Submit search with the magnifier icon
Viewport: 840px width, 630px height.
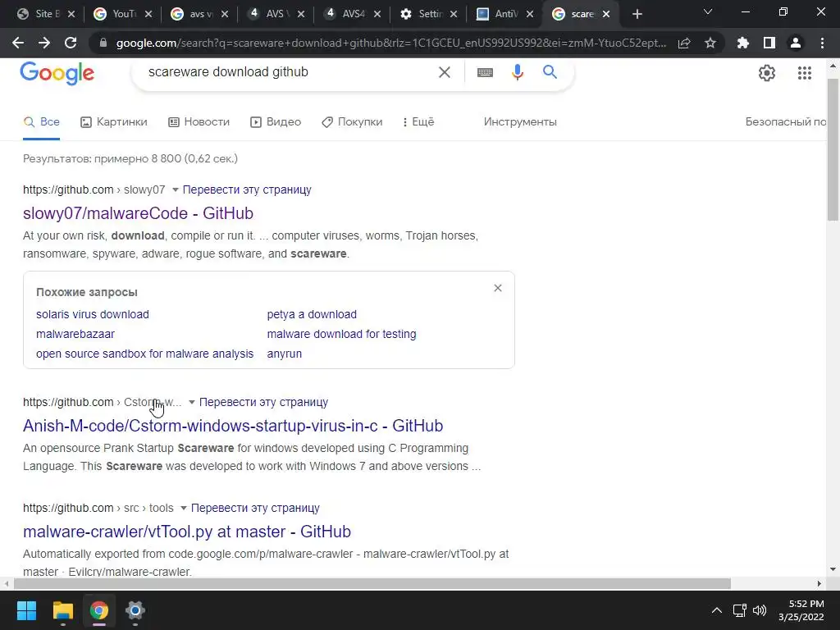point(550,72)
